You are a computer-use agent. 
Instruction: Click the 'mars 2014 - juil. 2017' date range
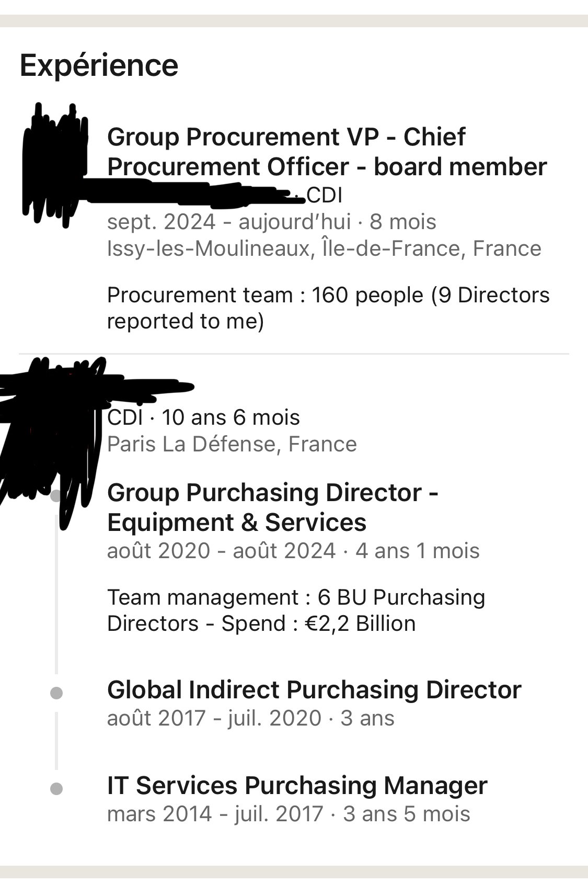click(x=215, y=814)
